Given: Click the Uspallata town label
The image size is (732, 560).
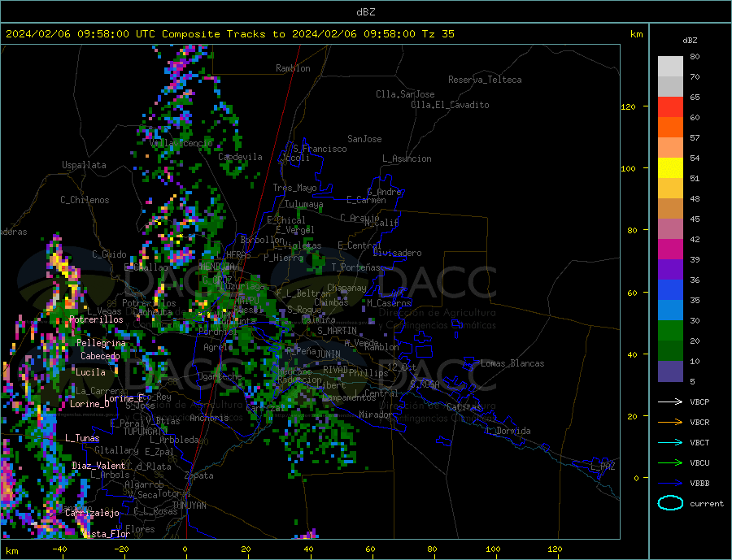Looking at the screenshot, I should click(x=84, y=165).
